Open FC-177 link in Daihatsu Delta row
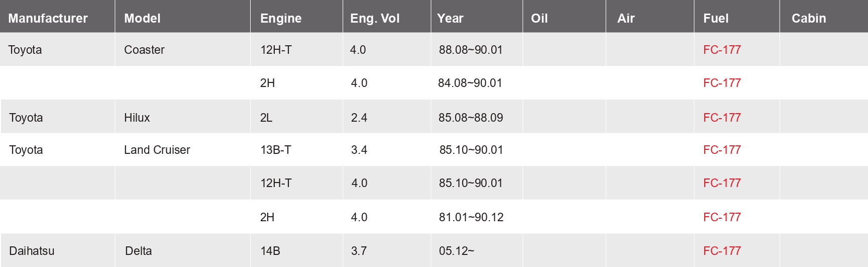Image resolution: width=868 pixels, height=267 pixels. coord(722,251)
